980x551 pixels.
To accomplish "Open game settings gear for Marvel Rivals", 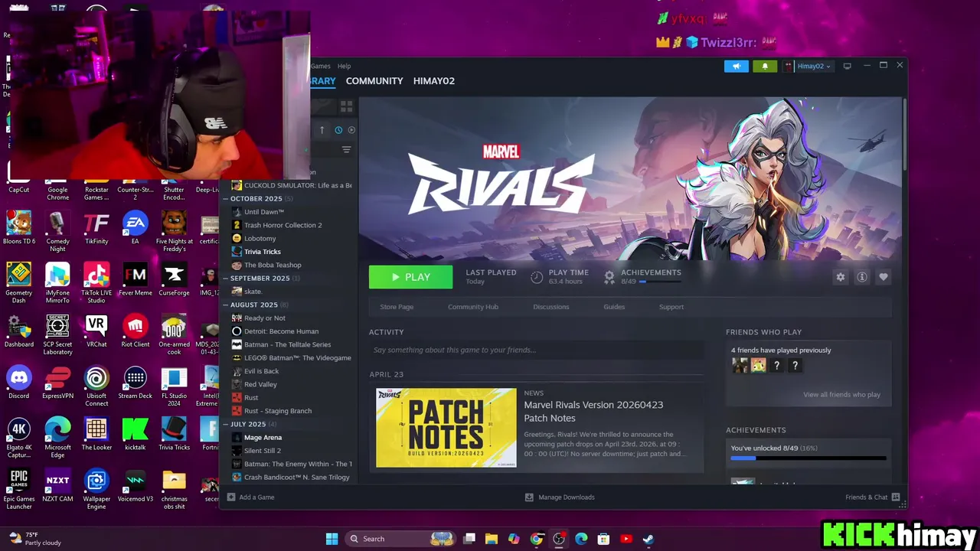I will tap(840, 277).
